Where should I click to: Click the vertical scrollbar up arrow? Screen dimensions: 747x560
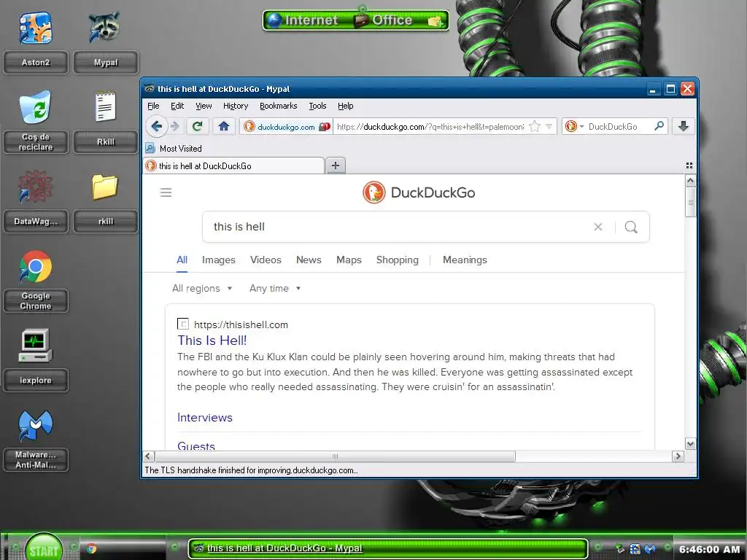click(x=690, y=181)
